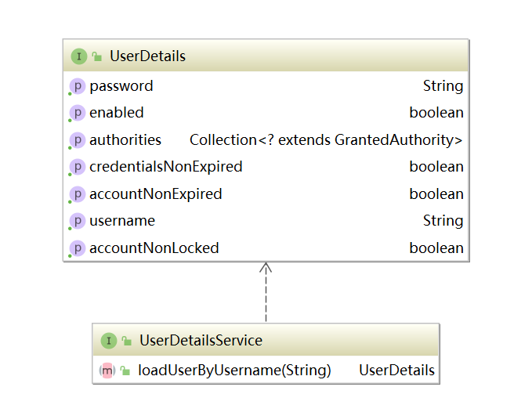Click the boolean type of enabled
This screenshot has height=405, width=532.
click(x=436, y=113)
